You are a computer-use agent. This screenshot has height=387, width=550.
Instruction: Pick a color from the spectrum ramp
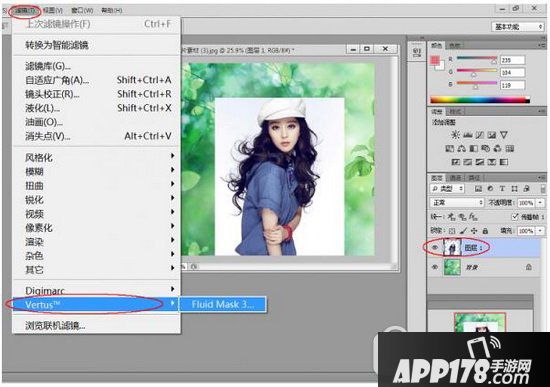click(x=480, y=100)
